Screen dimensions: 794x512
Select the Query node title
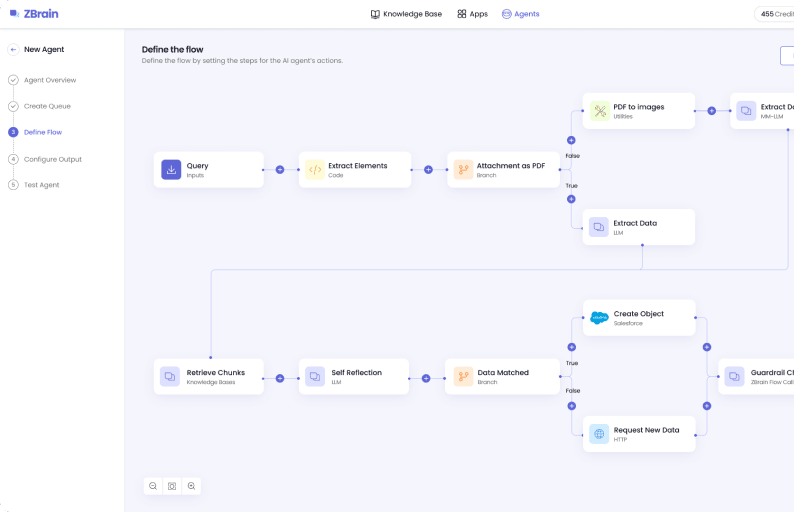pyautogui.click(x=197, y=166)
